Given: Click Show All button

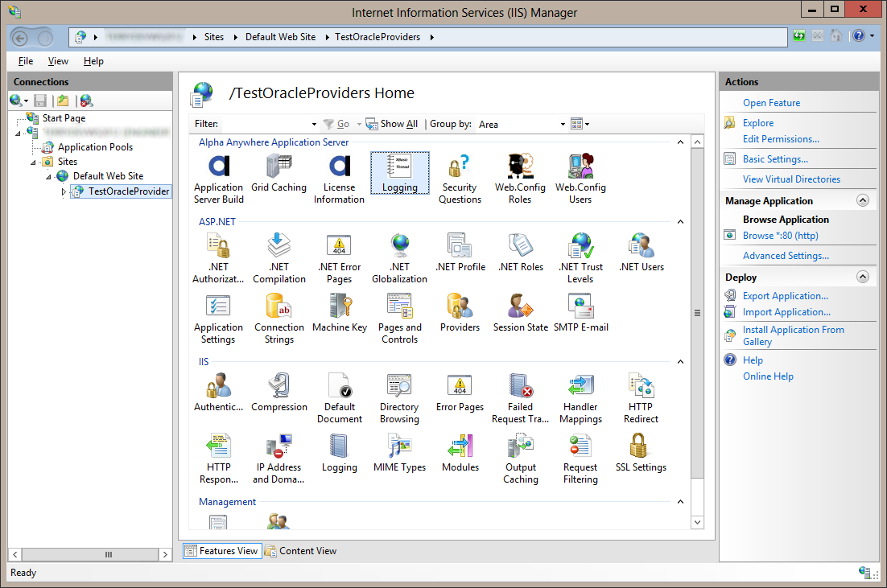Looking at the screenshot, I should tap(392, 124).
